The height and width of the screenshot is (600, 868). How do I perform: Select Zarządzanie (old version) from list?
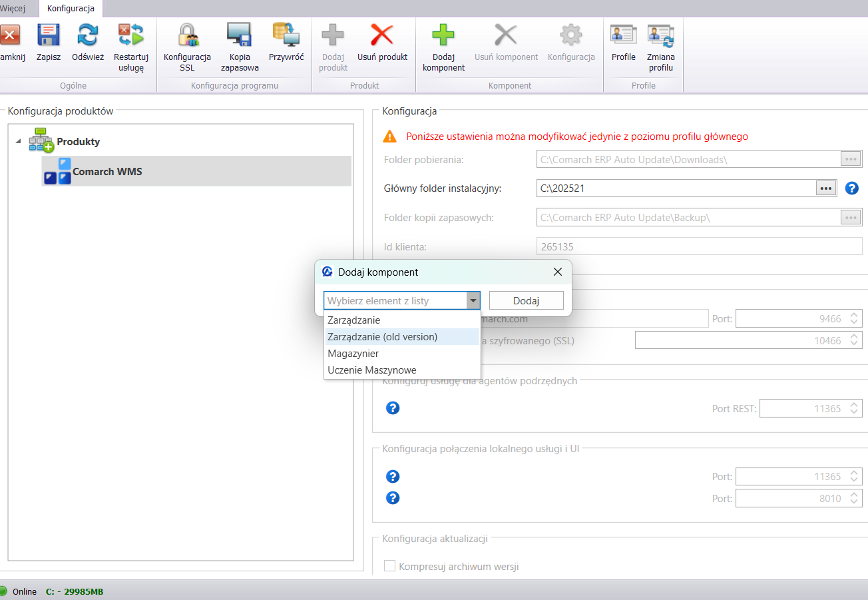coord(383,337)
